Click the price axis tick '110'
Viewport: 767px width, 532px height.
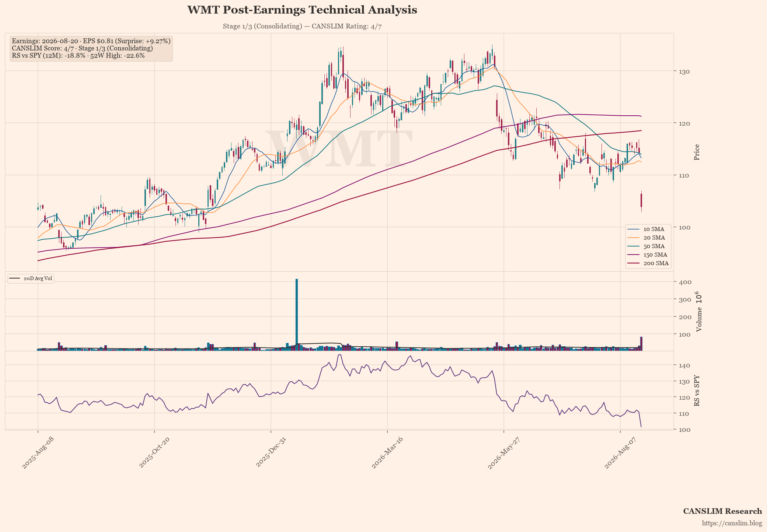point(684,175)
